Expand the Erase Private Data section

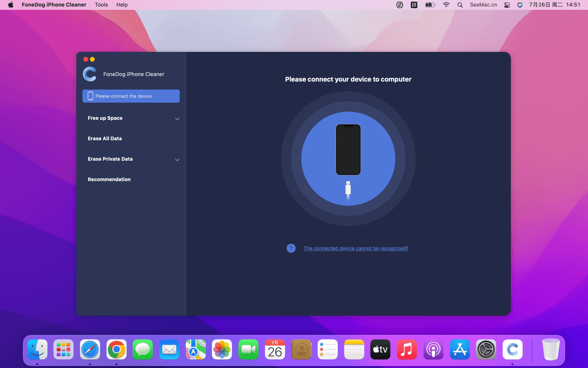(177, 159)
